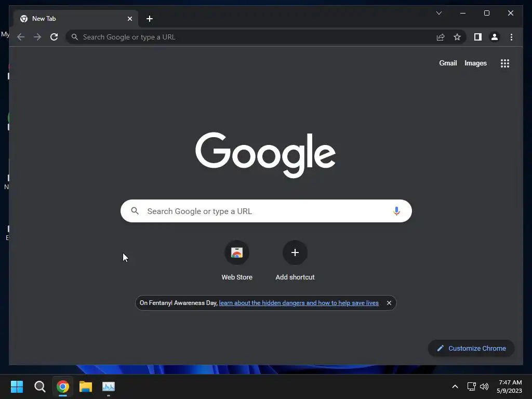Screen dimensions: 532x399
Task: Open the share this page icon
Action: pos(441,37)
